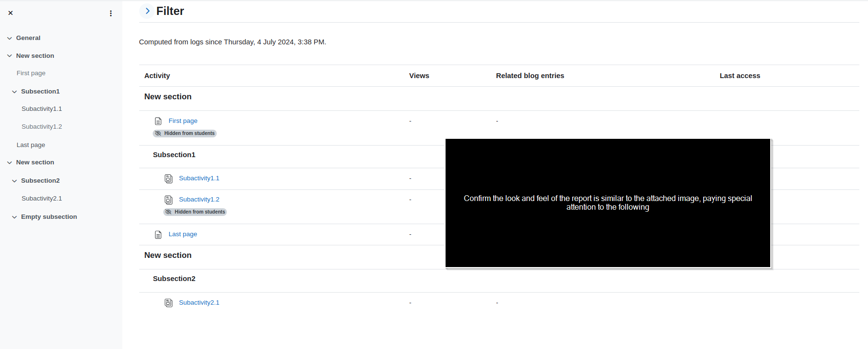Click the 'Computed from logs since' text
This screenshot has height=349, width=868.
pos(233,42)
